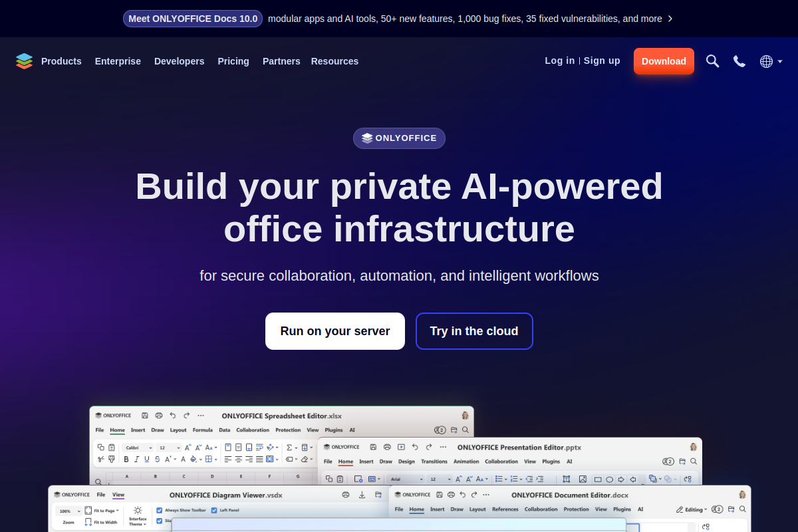Viewport: 798px width, 532px height.
Task: Open the Products menu
Action: click(61, 61)
